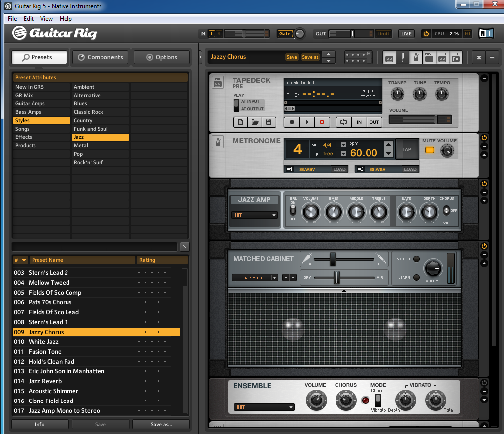Show the Tapedeck Post module
The image size is (504, 434).
[x=442, y=57]
